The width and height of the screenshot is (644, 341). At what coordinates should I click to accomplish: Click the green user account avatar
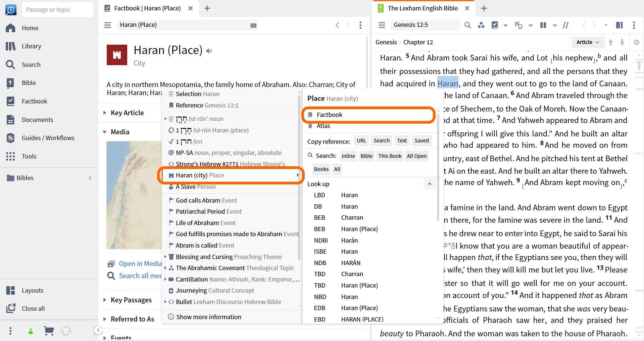31,331
